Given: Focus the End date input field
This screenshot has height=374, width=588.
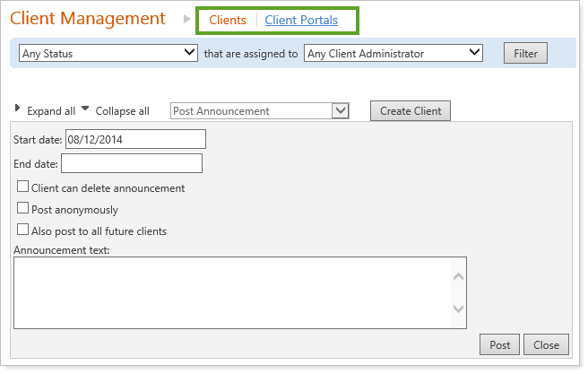Looking at the screenshot, I should tap(131, 163).
